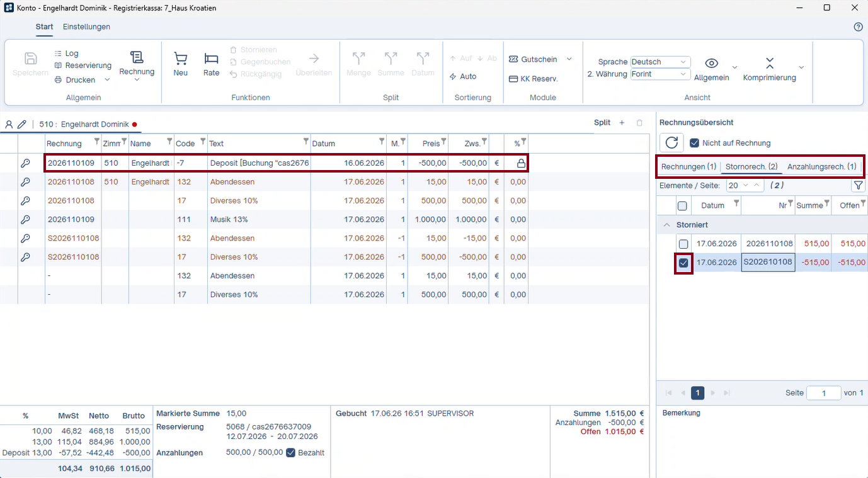Click the Log button
868x478 pixels.
[x=66, y=54]
